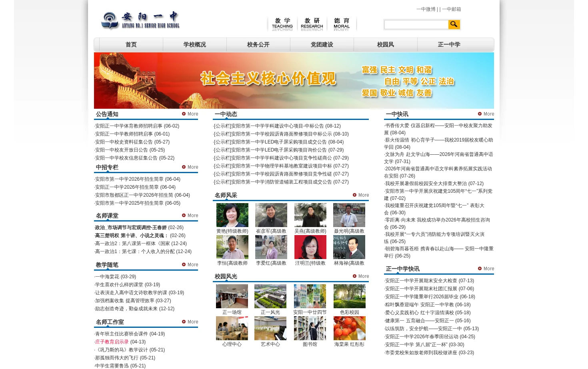Viewport: 588px width, 369px height.
Task: Click 黄艳(特级教师) teacher photo
Action: (232, 215)
